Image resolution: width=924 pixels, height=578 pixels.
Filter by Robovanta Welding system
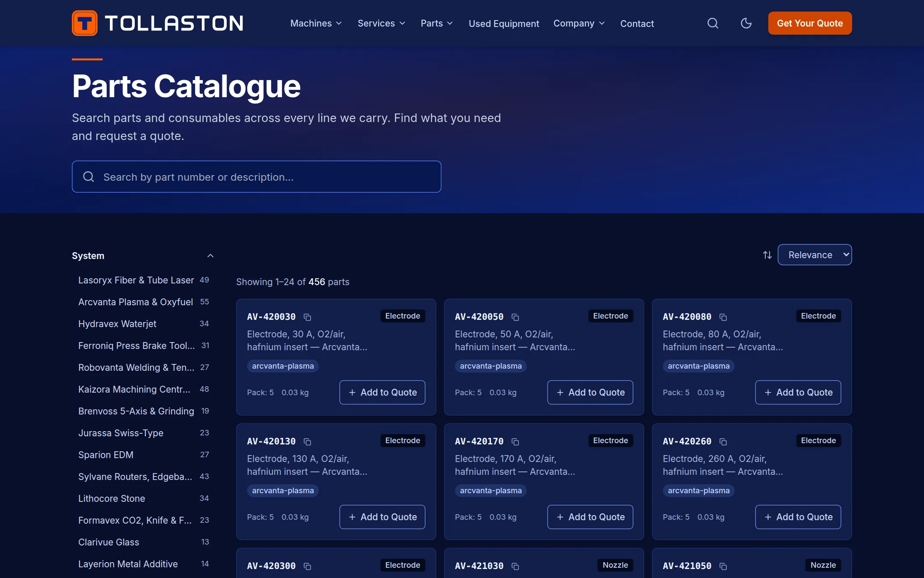(144, 367)
